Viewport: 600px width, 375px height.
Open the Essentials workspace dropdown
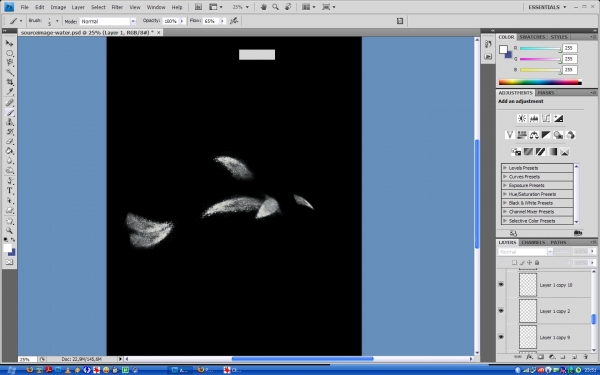click(x=547, y=7)
